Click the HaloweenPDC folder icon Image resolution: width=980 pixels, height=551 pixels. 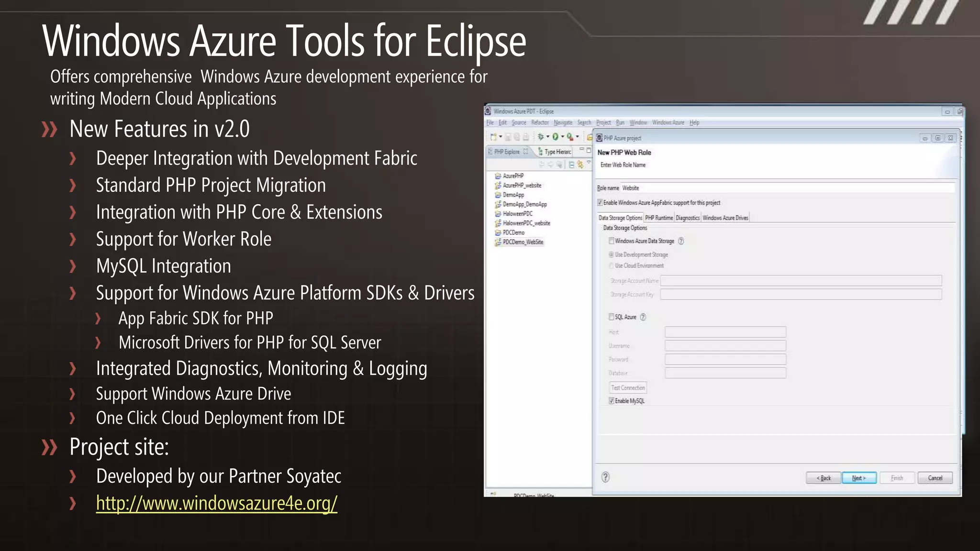pos(498,214)
